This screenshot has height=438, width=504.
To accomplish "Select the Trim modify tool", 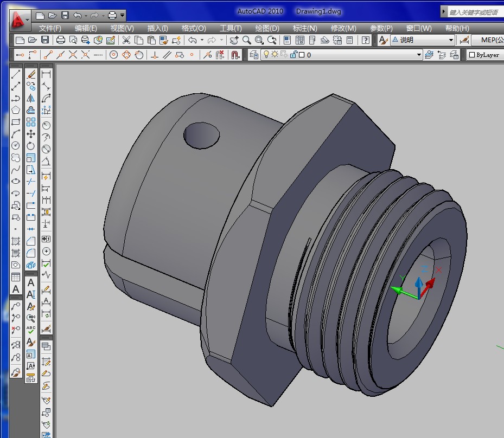I will point(31,181).
